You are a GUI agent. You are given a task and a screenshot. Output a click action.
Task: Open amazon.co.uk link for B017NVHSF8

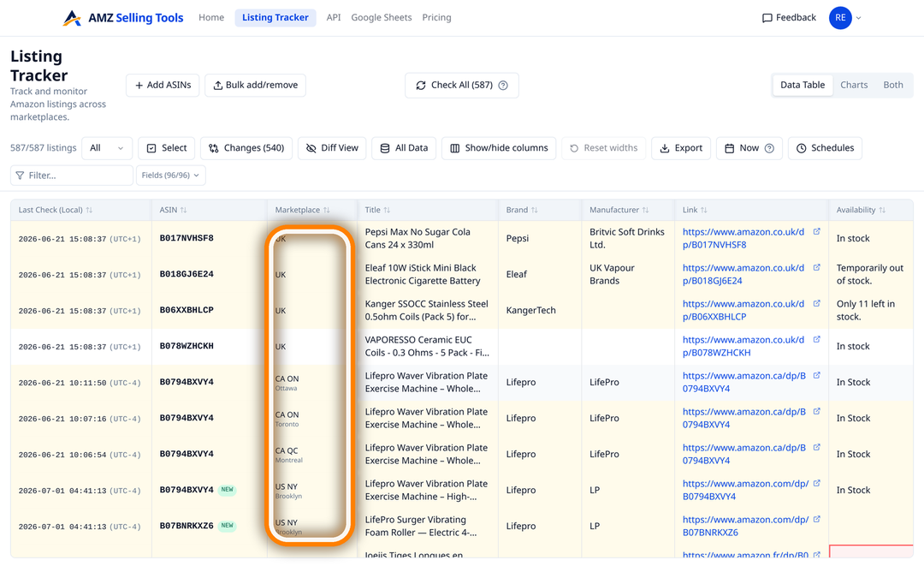[x=743, y=238]
